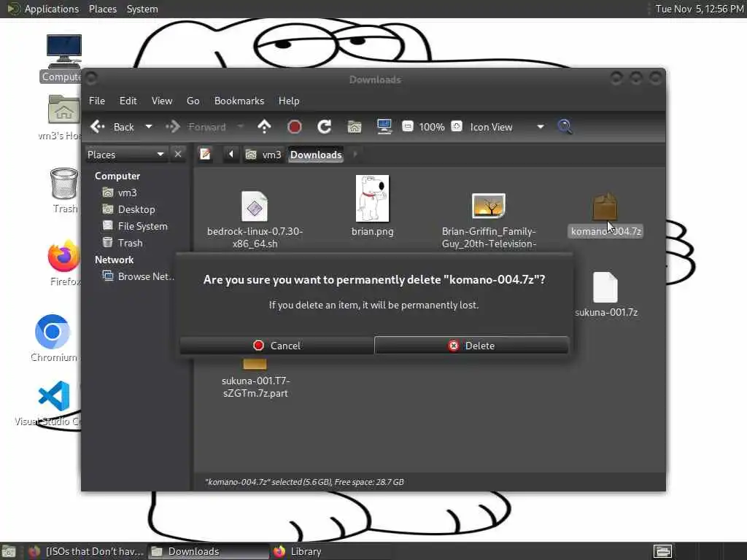Image resolution: width=747 pixels, height=560 pixels.
Task: Close the Places sidebar pane
Action: (x=178, y=155)
